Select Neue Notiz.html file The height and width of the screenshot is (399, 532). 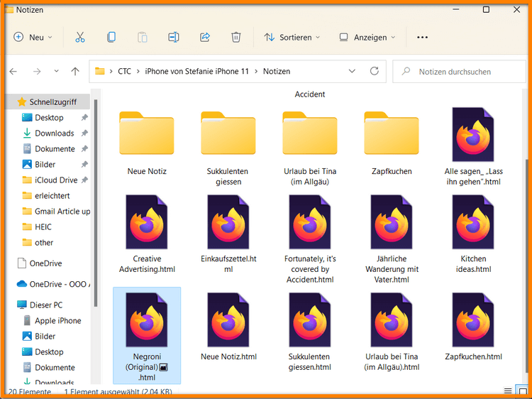[228, 327]
